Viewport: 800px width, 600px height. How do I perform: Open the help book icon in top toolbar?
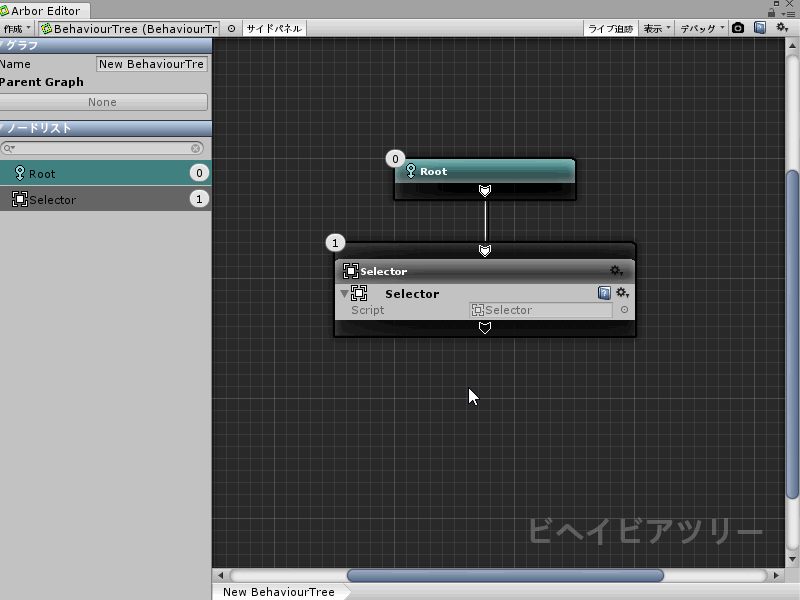click(x=760, y=28)
